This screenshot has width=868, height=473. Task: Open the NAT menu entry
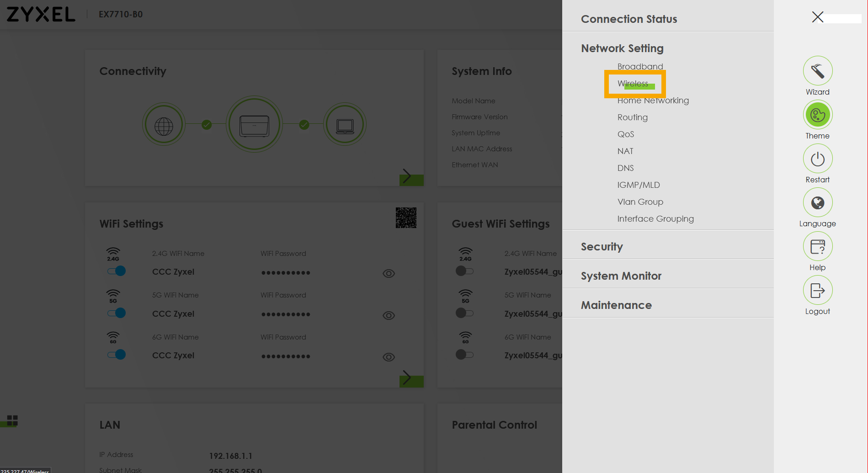click(625, 151)
